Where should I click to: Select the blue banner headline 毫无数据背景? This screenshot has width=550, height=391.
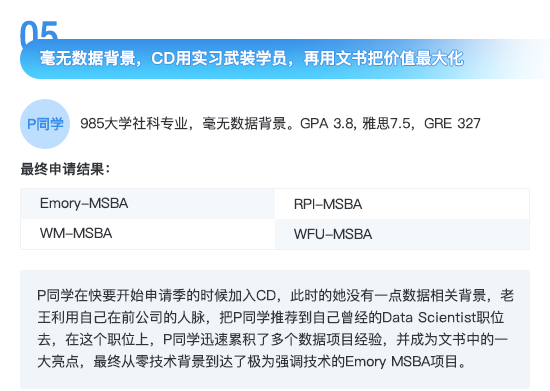pyautogui.click(x=88, y=58)
